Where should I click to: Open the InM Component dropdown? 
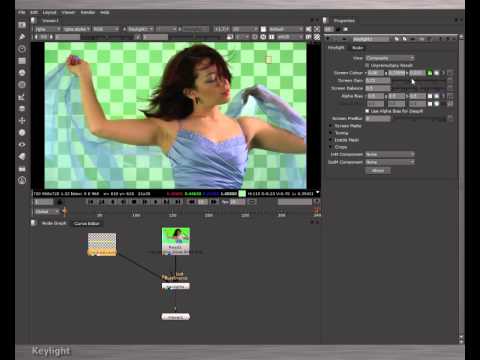pos(390,154)
